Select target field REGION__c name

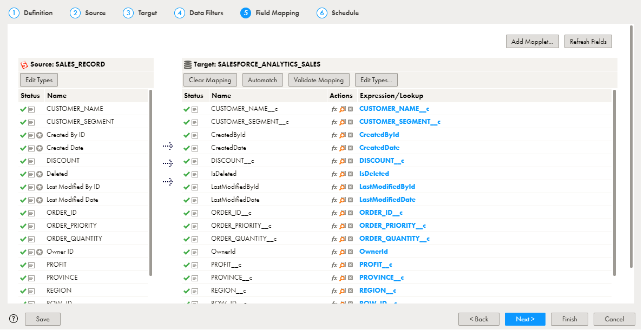point(228,291)
